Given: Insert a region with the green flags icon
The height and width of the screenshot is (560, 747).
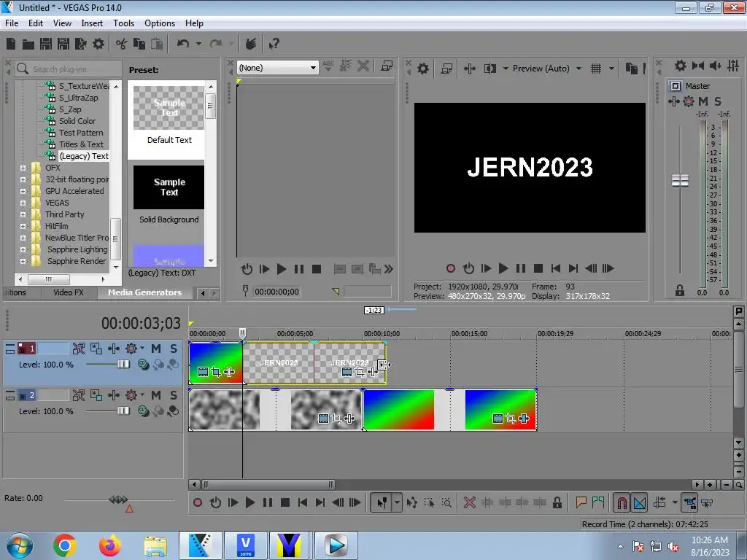Looking at the screenshot, I should (x=598, y=502).
